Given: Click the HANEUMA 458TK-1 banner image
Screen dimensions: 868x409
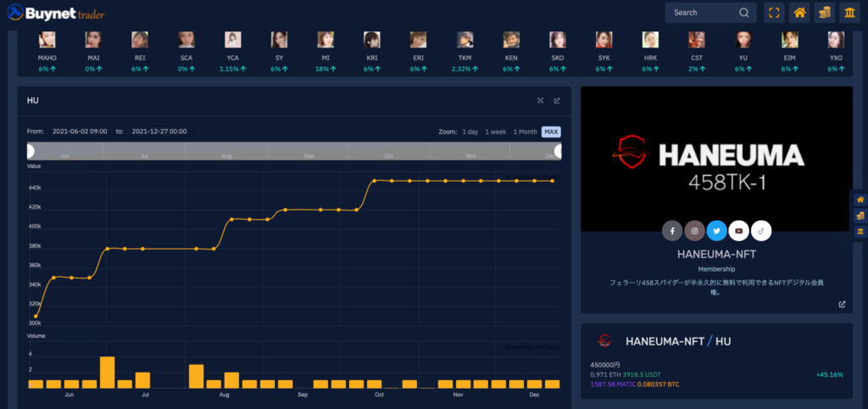Looking at the screenshot, I should tap(716, 159).
